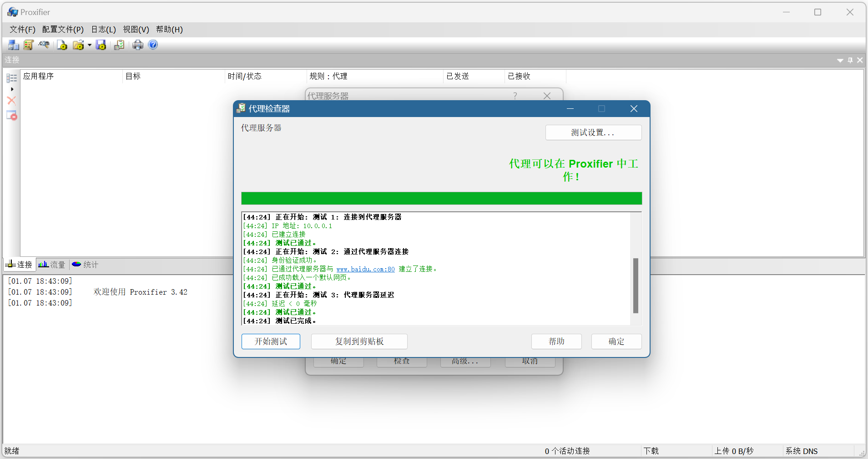Create new profile via toolbar icon
The image size is (868, 459).
point(62,45)
